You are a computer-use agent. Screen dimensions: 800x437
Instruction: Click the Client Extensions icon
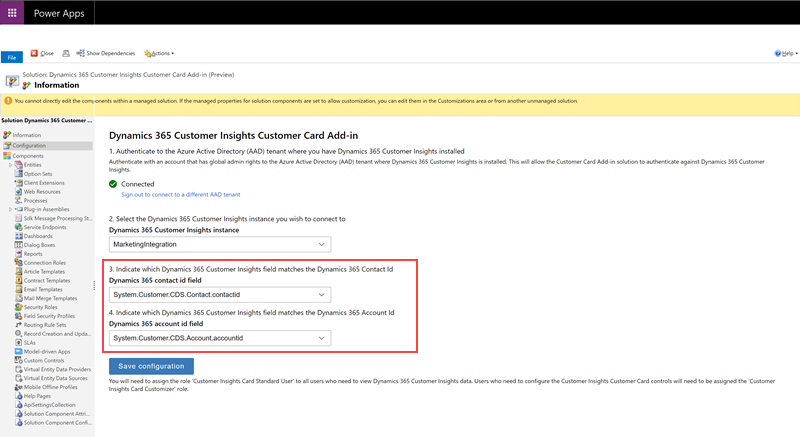[x=19, y=183]
